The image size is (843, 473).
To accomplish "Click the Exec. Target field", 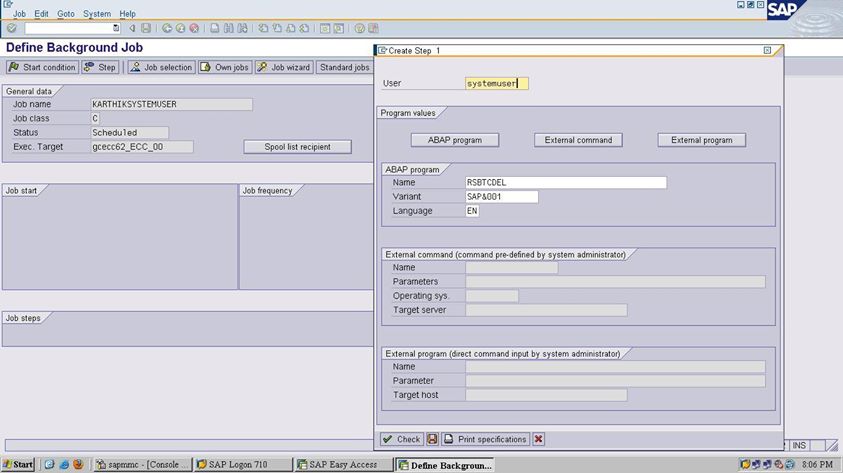I will pos(142,147).
